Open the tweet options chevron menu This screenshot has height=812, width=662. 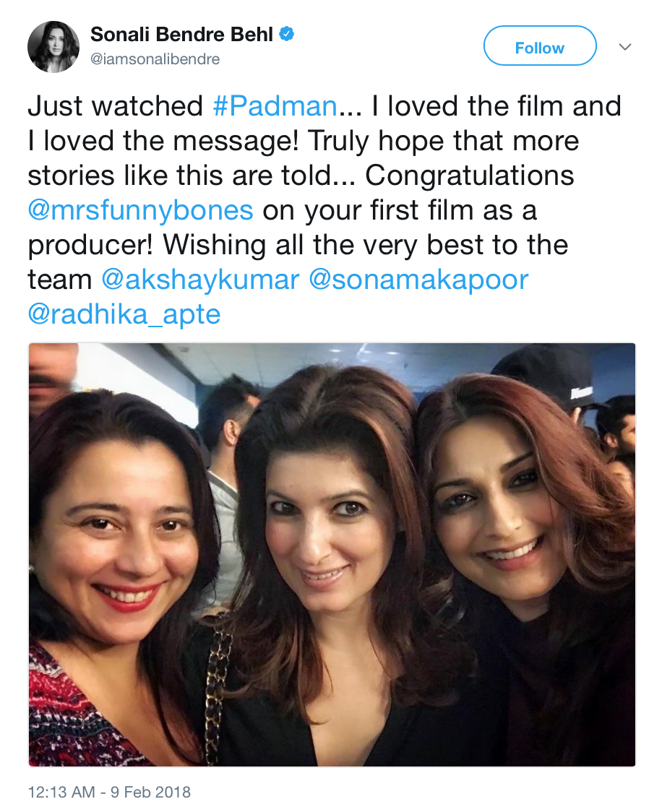(625, 47)
